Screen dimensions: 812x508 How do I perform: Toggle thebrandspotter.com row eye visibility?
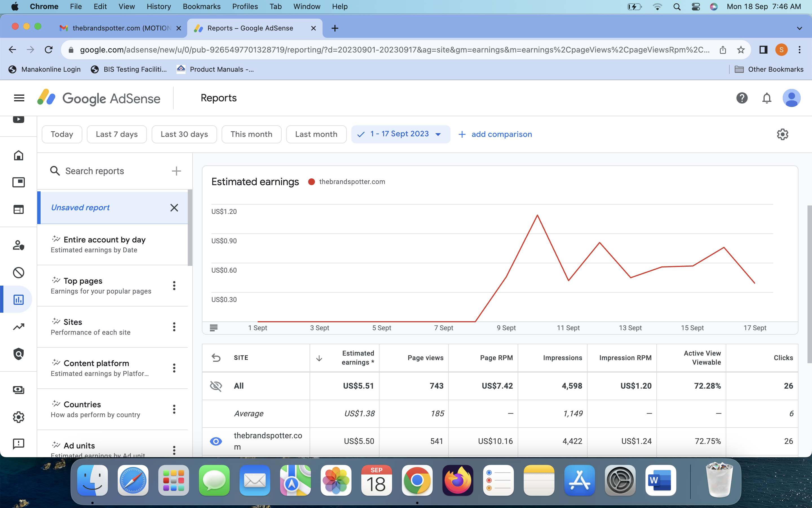pyautogui.click(x=216, y=441)
